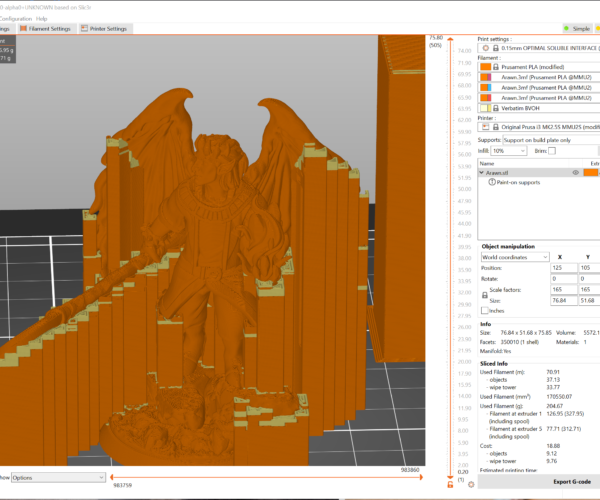Image resolution: width=600 pixels, height=500 pixels.
Task: Click the Scale factors X field showing 165
Action: click(564, 290)
